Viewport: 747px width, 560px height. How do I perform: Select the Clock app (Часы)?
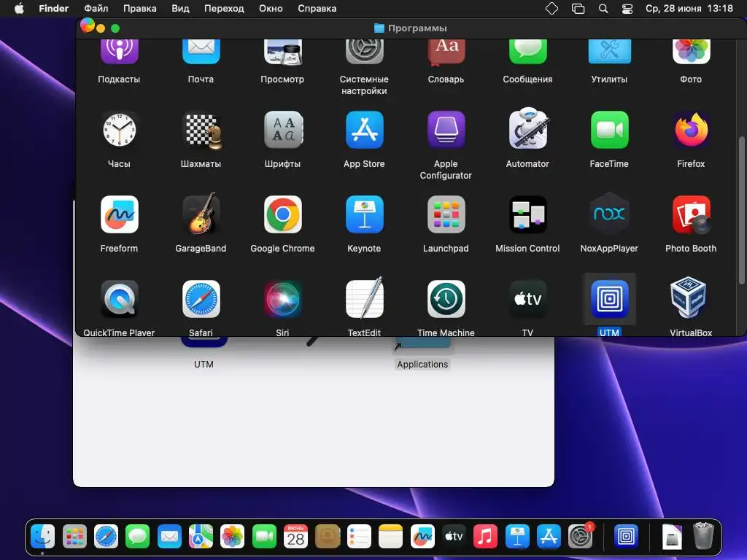(x=119, y=130)
